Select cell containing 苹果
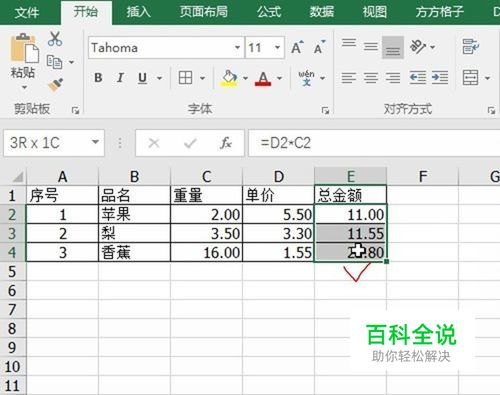This screenshot has height=395, width=500. [134, 214]
